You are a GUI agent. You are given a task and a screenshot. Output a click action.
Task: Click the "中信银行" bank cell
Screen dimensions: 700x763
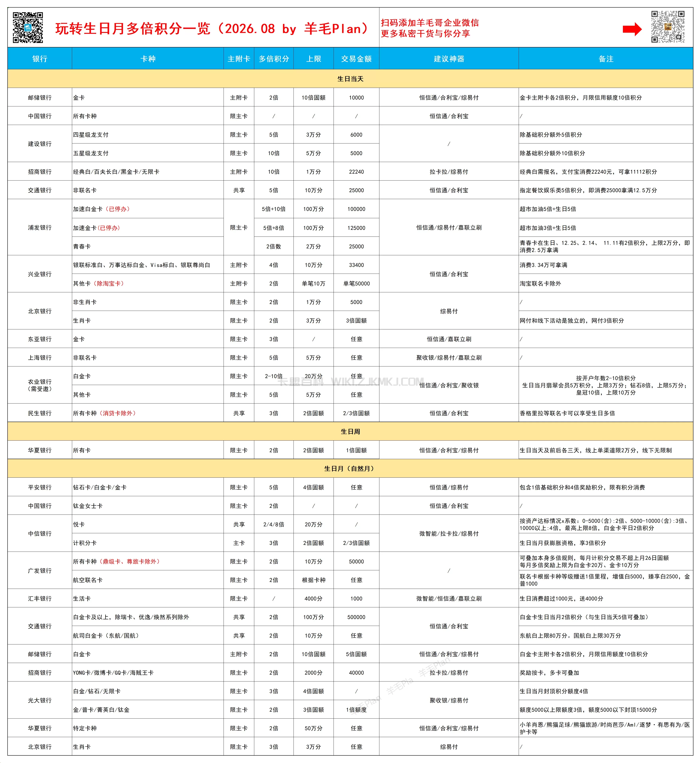click(x=40, y=533)
